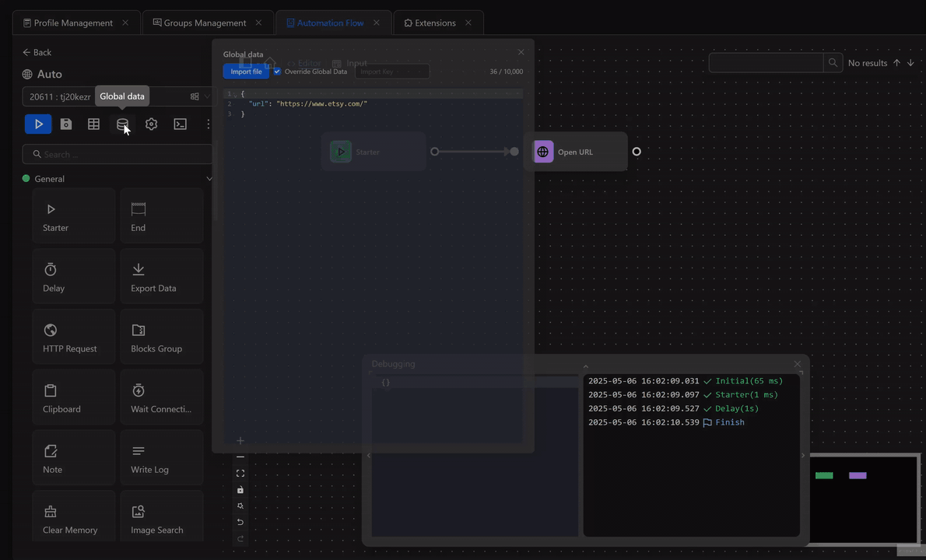The image size is (926, 560).
Task: Open the Global data database icon
Action: pyautogui.click(x=122, y=124)
